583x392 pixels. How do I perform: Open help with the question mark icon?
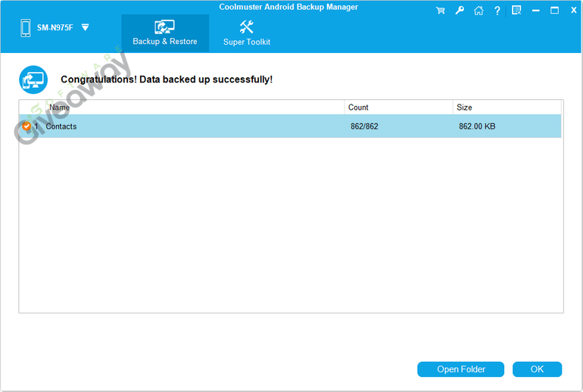click(497, 11)
